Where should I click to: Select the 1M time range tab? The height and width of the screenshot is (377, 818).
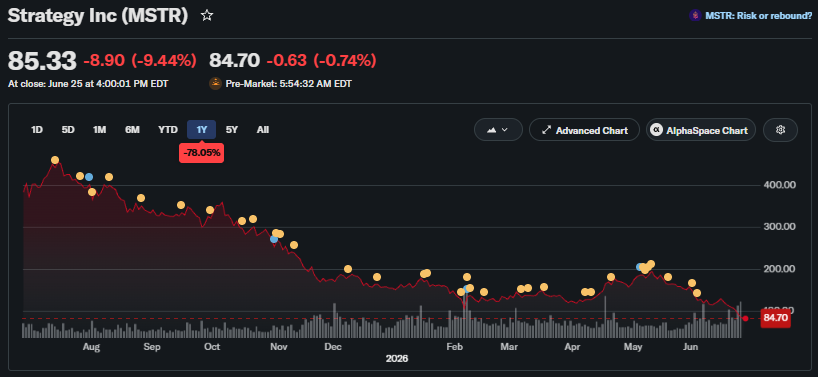[99, 130]
